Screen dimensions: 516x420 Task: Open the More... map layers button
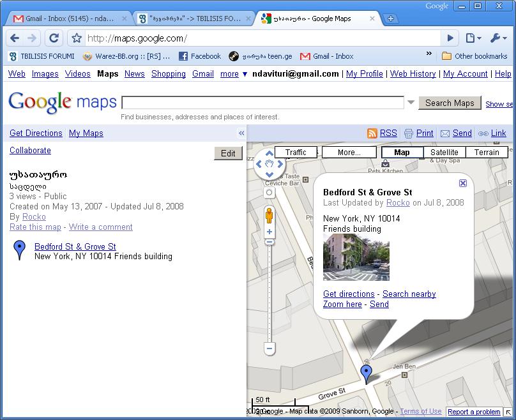349,153
